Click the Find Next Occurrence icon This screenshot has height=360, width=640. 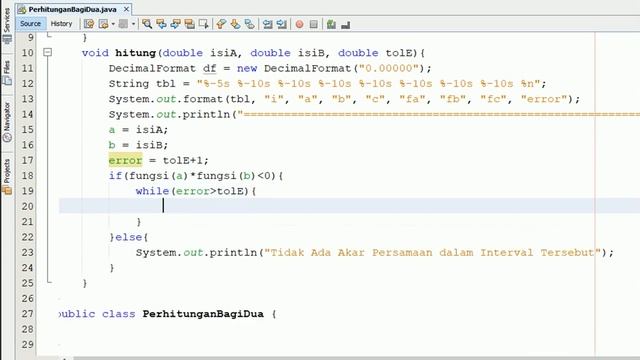click(x=176, y=24)
